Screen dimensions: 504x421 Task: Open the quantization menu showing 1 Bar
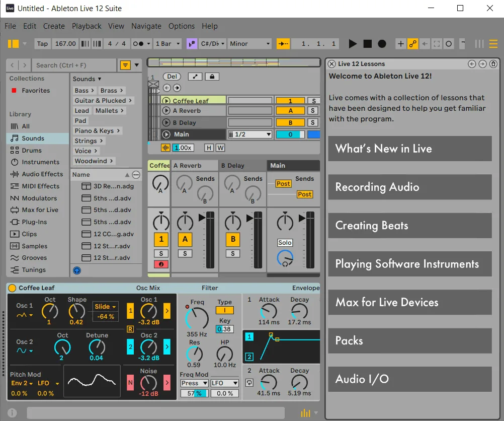pos(167,44)
